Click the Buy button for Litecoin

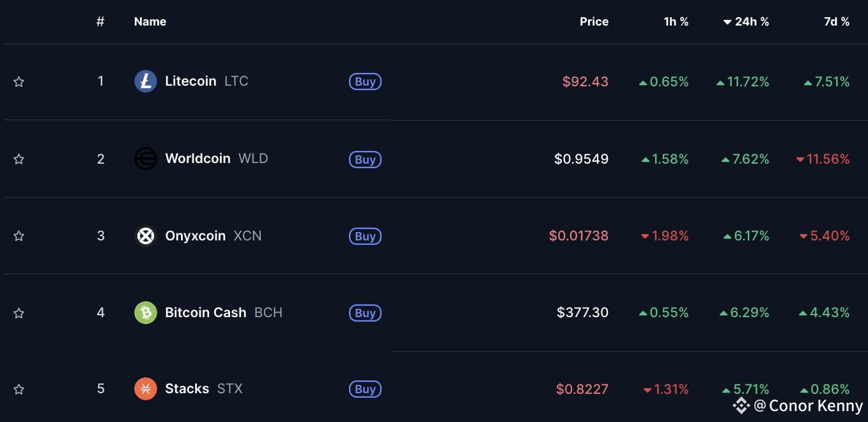point(364,81)
